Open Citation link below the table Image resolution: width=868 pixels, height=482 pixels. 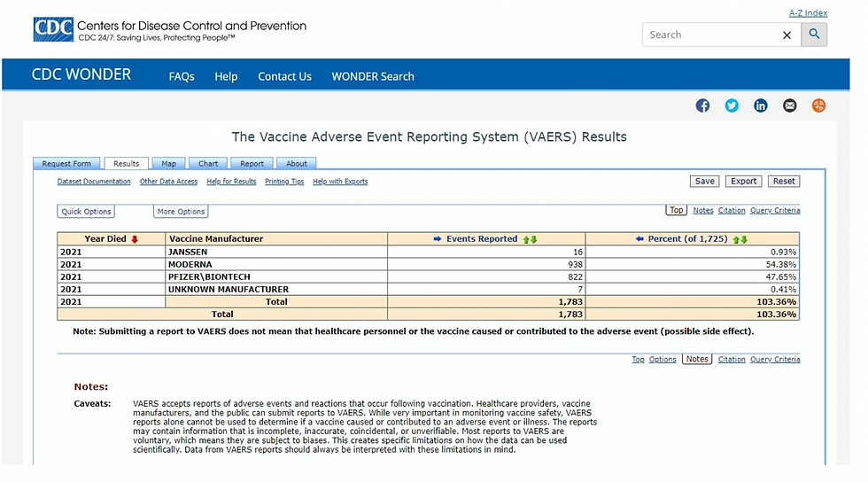732,359
